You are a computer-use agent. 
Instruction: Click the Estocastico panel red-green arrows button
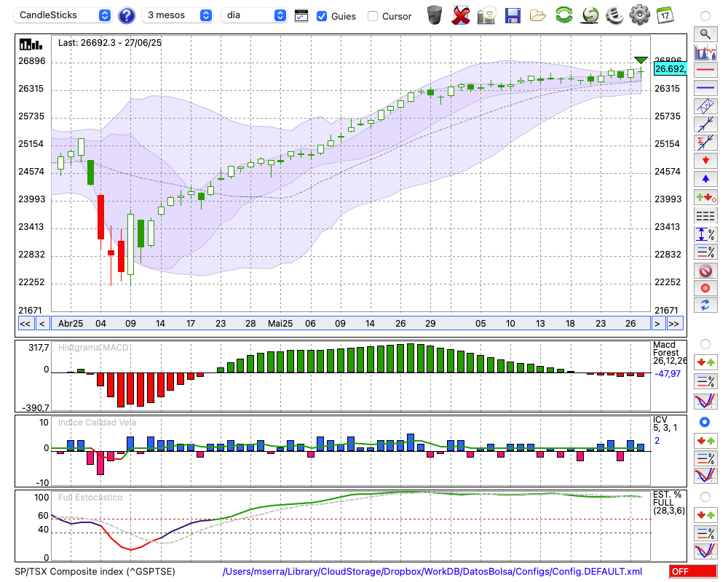point(705,515)
